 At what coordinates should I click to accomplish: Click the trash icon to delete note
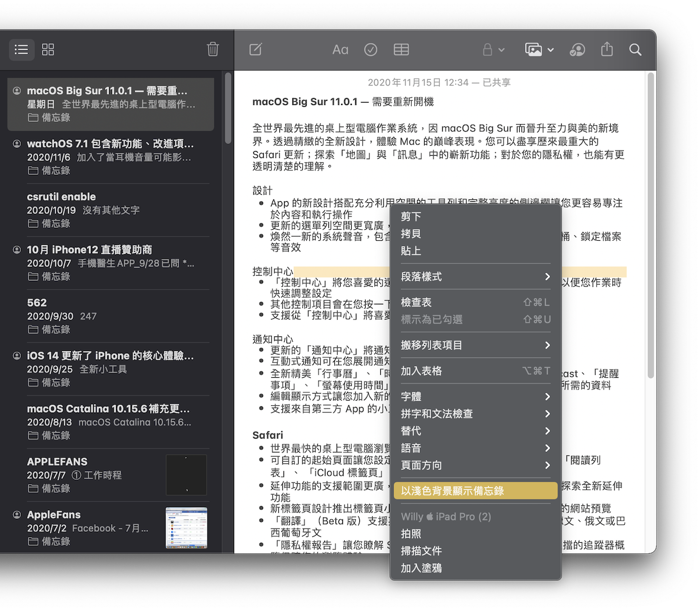point(213,50)
